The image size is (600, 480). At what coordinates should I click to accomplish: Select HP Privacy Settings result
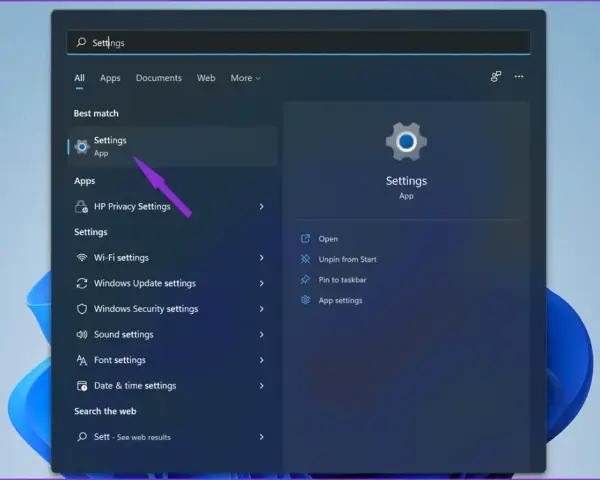tap(173, 207)
